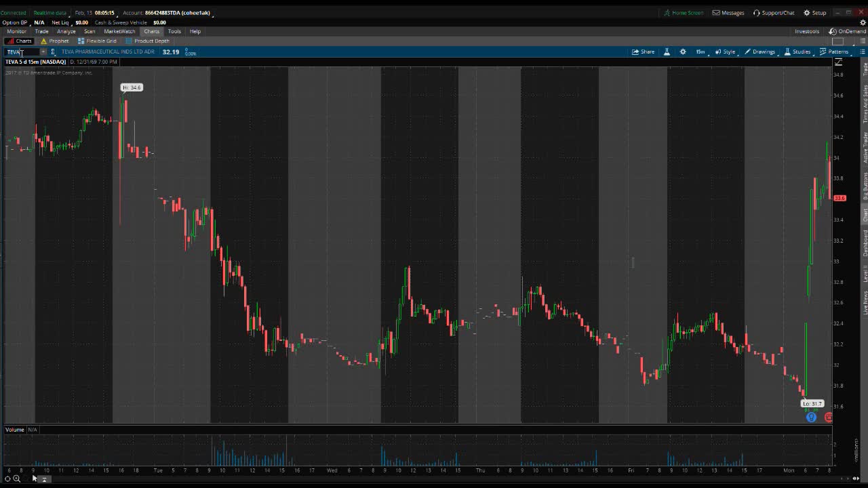This screenshot has height=488, width=868.
Task: Click the TEVA symbol input field
Action: [22, 52]
